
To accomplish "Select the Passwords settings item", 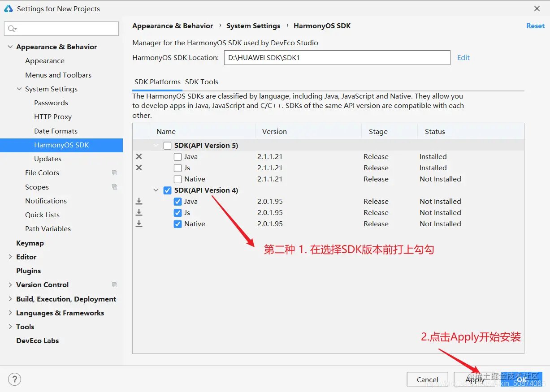I will [x=51, y=103].
